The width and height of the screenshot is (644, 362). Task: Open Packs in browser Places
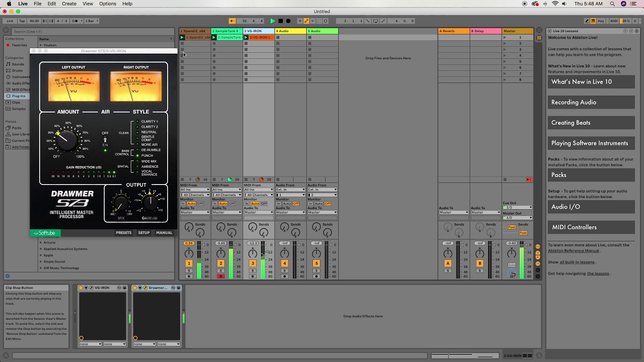tap(17, 128)
